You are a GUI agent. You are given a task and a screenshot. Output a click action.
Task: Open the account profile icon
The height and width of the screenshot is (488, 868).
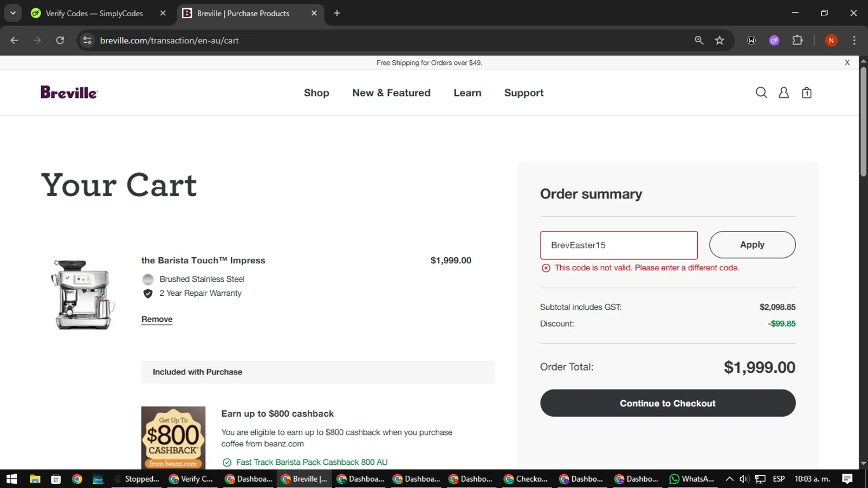784,93
